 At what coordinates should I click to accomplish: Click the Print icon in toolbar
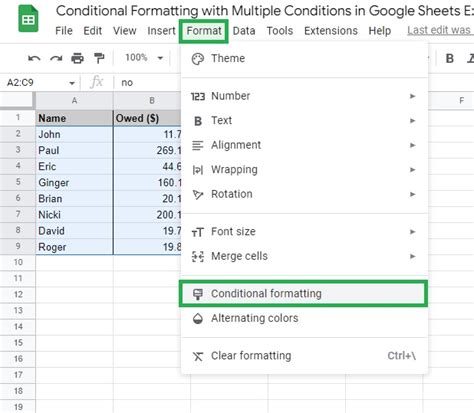[77, 58]
